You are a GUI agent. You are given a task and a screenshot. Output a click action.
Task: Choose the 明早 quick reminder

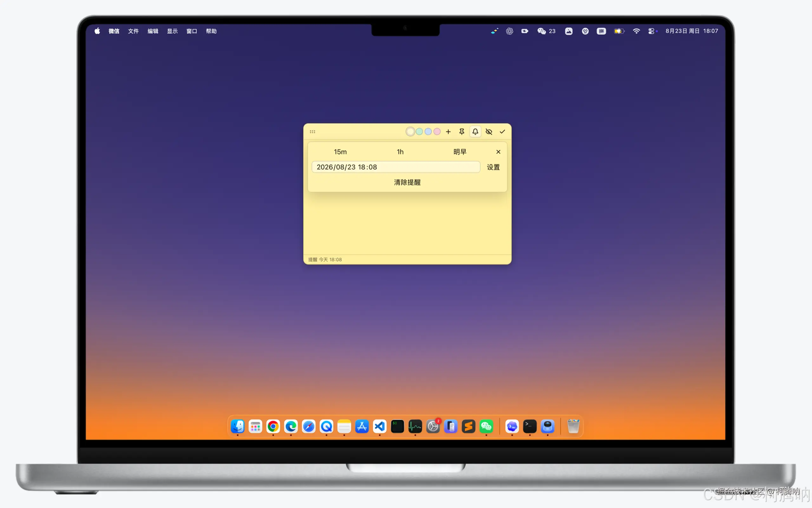pyautogui.click(x=460, y=152)
